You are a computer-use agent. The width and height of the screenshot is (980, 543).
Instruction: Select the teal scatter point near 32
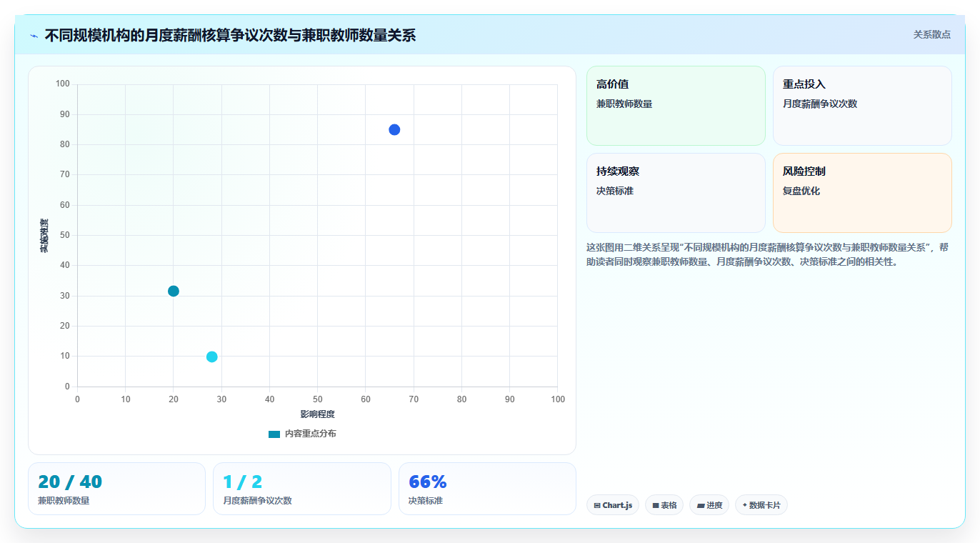pos(174,291)
